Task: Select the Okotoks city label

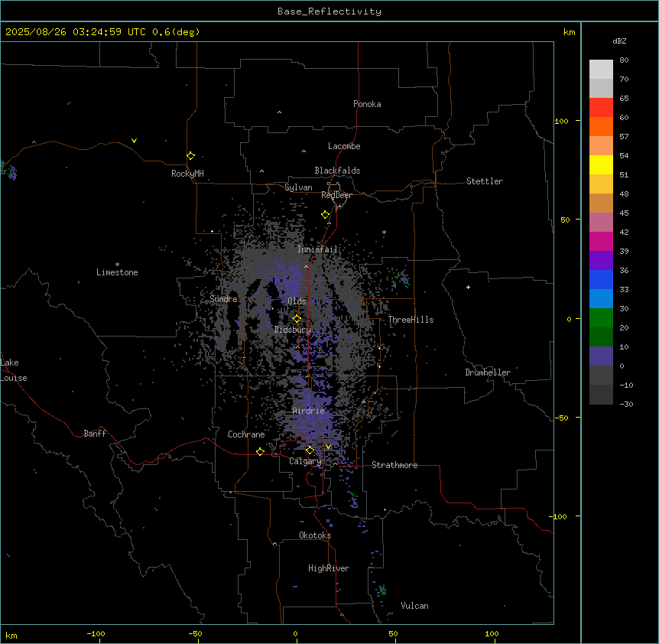Action: click(x=315, y=535)
